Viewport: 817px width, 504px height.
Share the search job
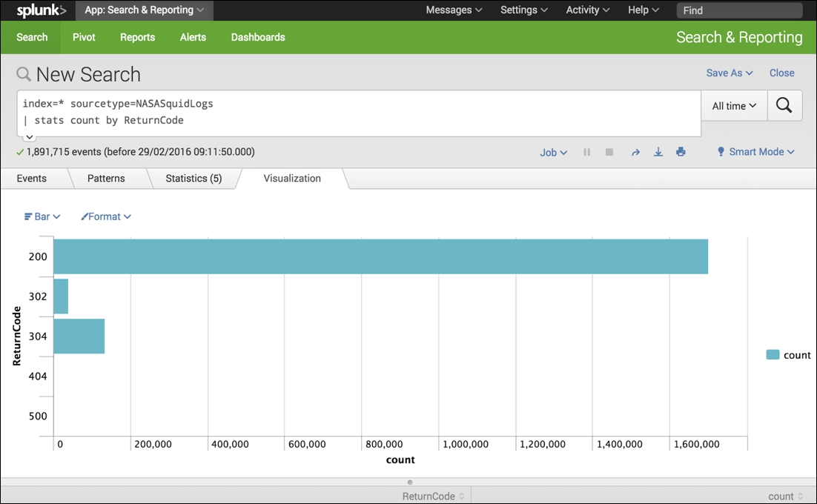(635, 152)
